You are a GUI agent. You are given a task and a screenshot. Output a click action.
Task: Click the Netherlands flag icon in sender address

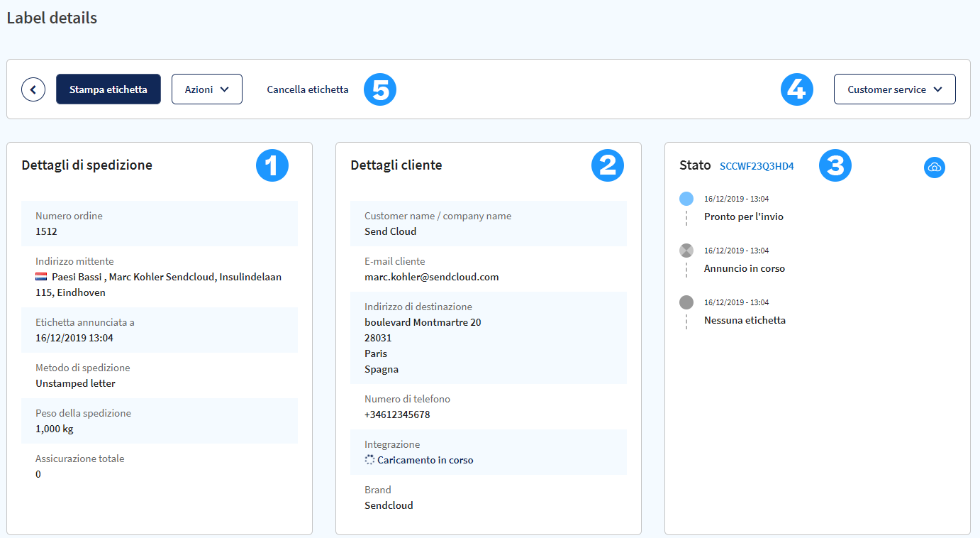(41, 277)
